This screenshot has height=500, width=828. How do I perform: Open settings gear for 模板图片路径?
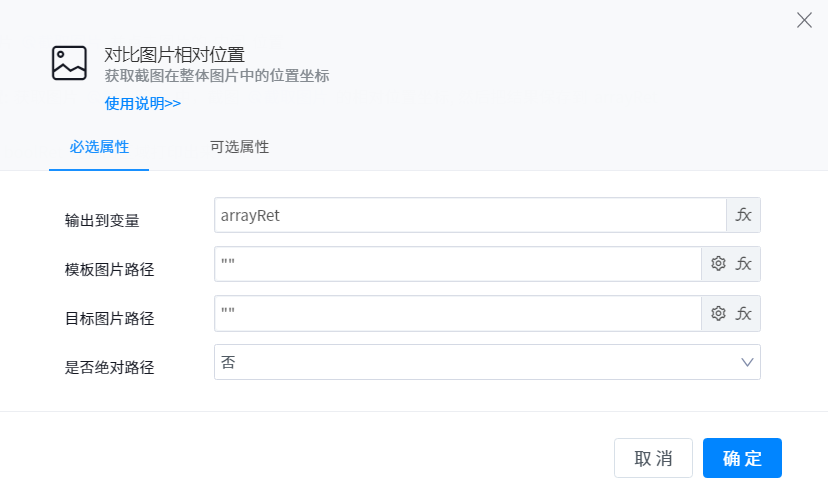(x=718, y=264)
